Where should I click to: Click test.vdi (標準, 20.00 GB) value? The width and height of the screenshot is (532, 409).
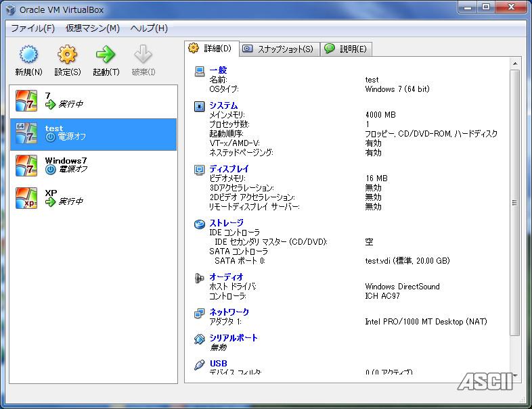click(x=407, y=260)
